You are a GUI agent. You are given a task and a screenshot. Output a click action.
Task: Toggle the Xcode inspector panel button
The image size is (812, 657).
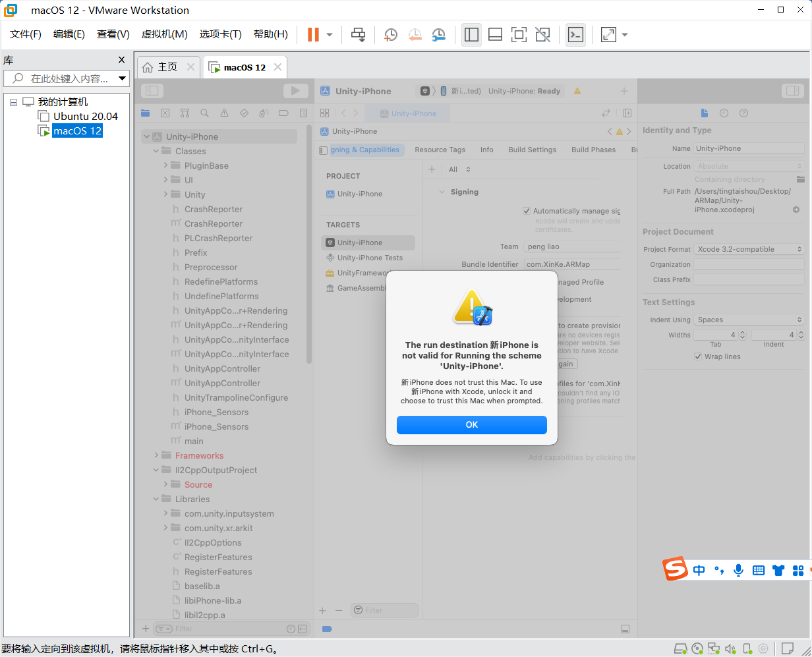pos(792,91)
